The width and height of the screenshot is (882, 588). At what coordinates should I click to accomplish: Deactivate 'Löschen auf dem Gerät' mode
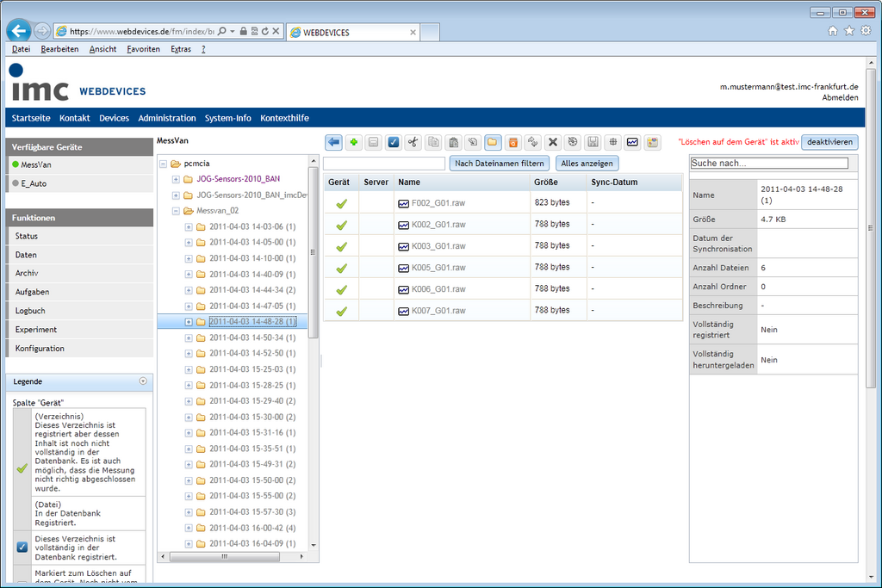point(829,142)
